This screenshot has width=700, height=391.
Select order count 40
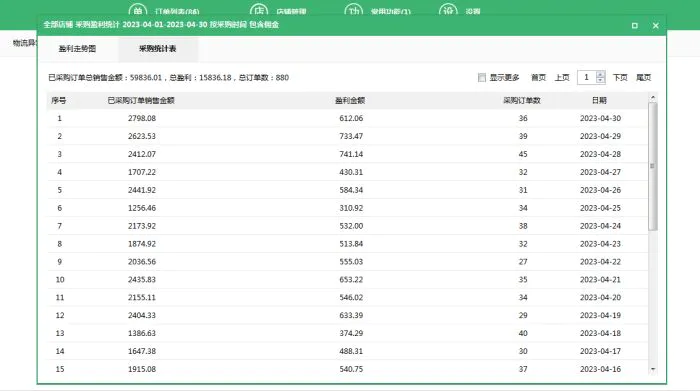[x=523, y=333]
